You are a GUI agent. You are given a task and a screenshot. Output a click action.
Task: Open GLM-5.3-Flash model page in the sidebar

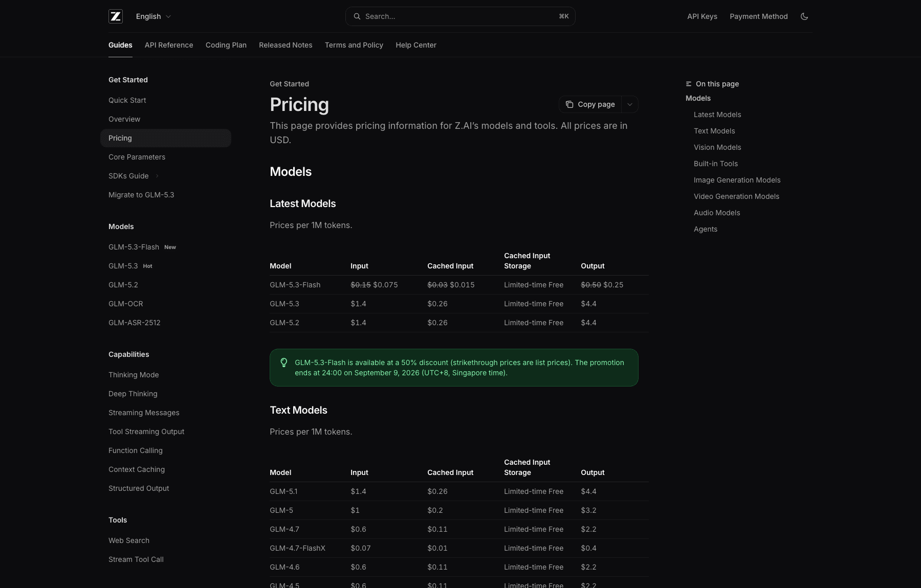pyautogui.click(x=166, y=247)
